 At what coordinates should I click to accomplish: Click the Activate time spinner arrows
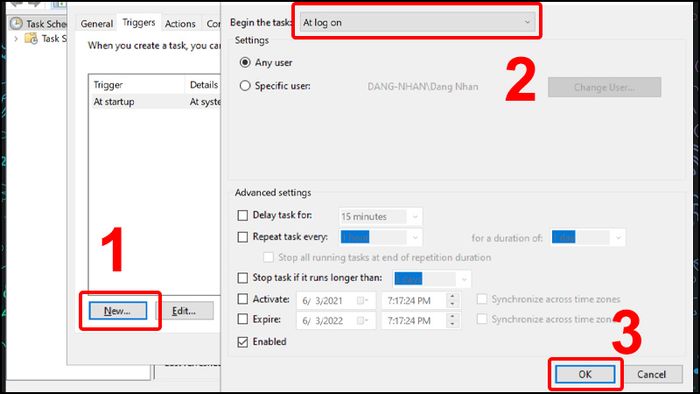coord(452,301)
